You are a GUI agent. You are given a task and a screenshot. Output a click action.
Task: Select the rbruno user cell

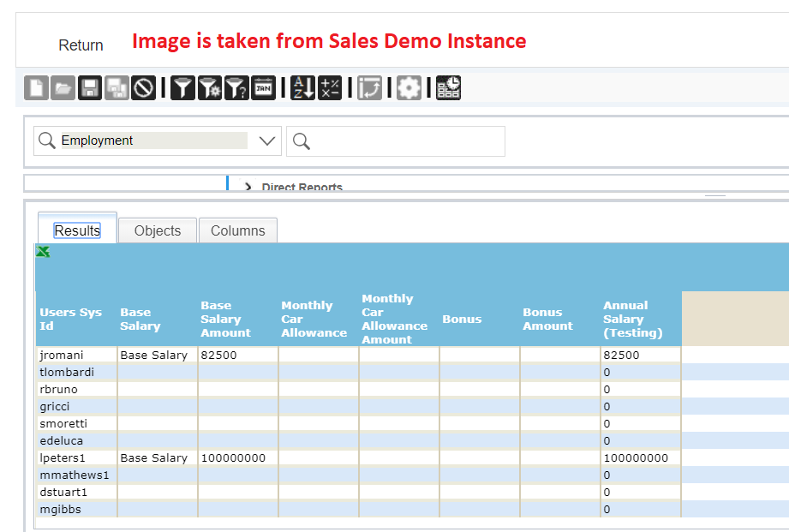point(76,389)
